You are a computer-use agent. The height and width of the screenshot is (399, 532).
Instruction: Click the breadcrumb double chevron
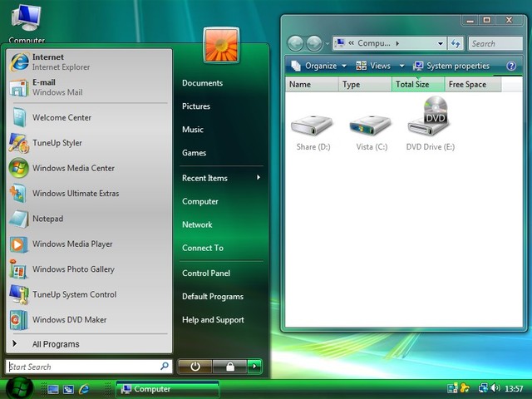pos(351,43)
